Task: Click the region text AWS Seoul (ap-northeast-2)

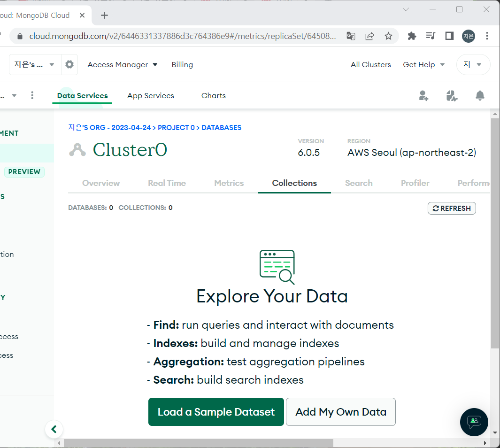Action: click(x=412, y=153)
